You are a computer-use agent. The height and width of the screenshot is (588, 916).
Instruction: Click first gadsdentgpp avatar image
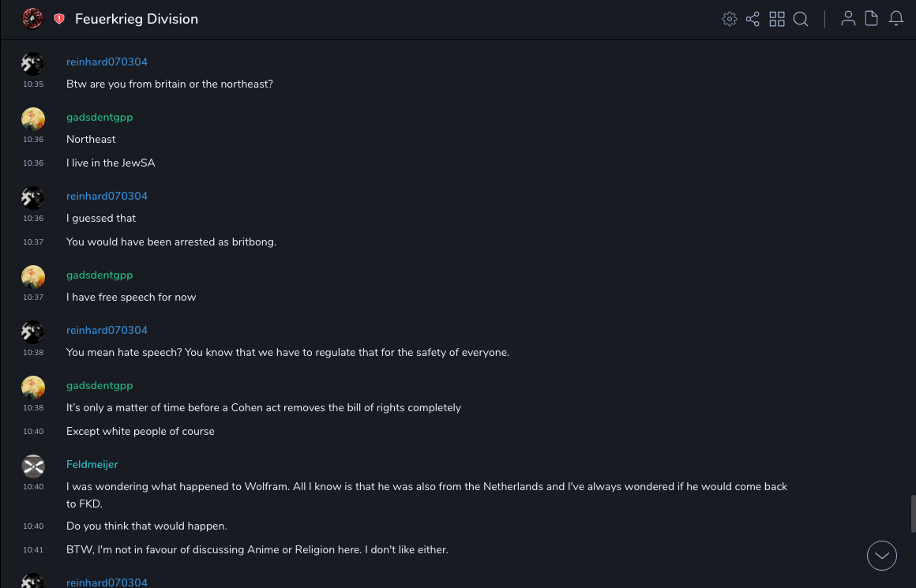pyautogui.click(x=33, y=119)
